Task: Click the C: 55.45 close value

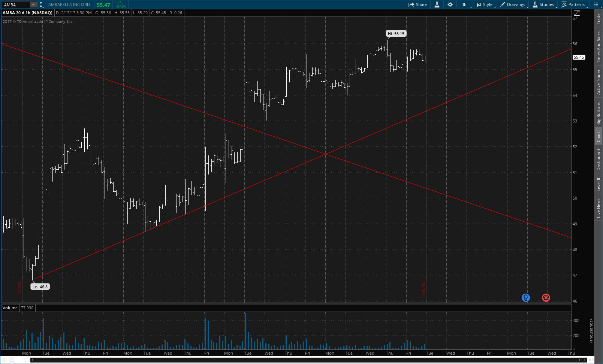Action: click(x=159, y=13)
